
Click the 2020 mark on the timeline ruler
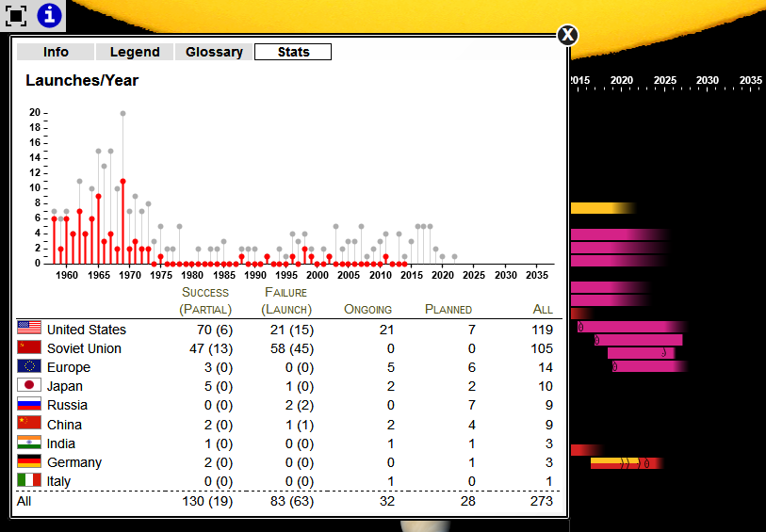click(622, 80)
